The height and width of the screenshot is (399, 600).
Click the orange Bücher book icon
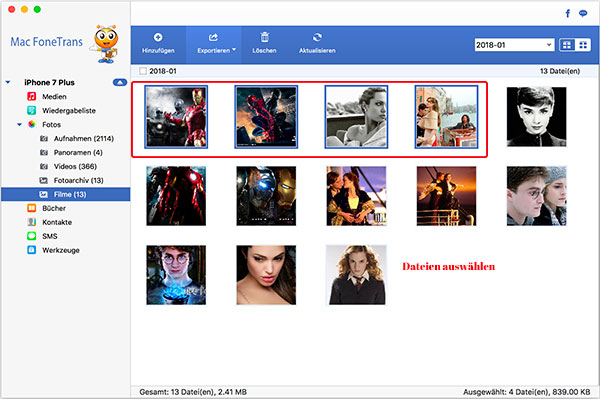tap(32, 208)
